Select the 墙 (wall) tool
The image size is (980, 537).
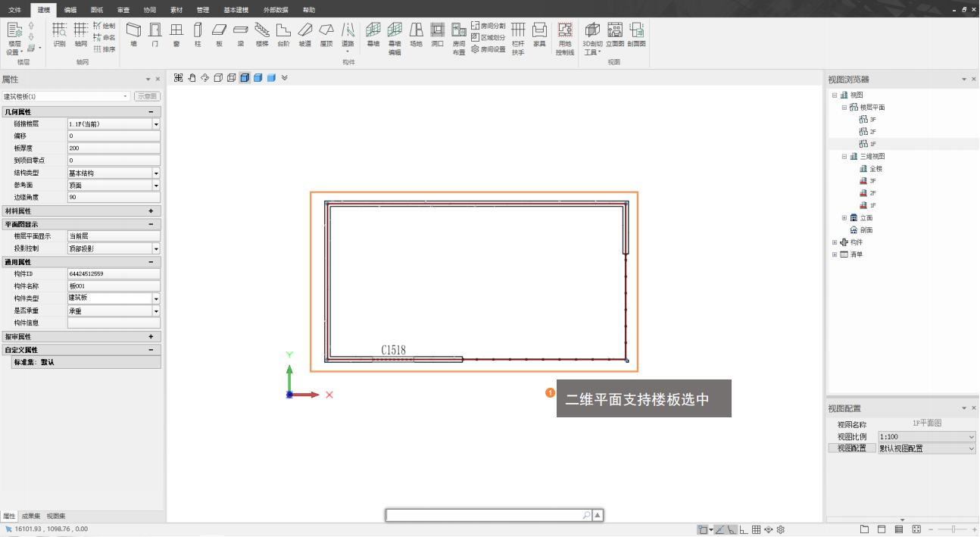(x=133, y=33)
